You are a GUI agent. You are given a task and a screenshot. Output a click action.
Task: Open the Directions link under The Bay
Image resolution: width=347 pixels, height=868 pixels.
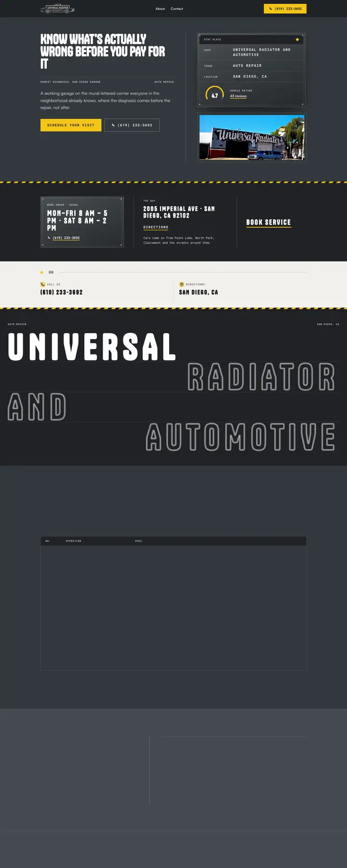(x=156, y=227)
